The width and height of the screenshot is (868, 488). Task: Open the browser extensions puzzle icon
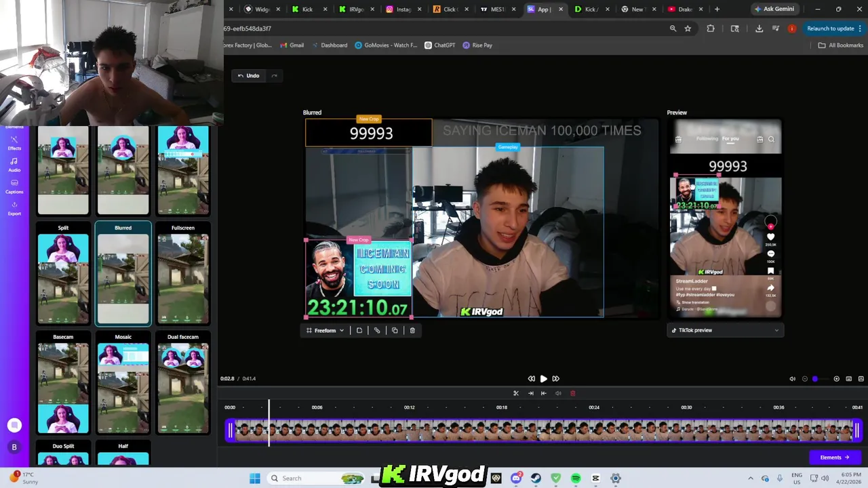[711, 28]
